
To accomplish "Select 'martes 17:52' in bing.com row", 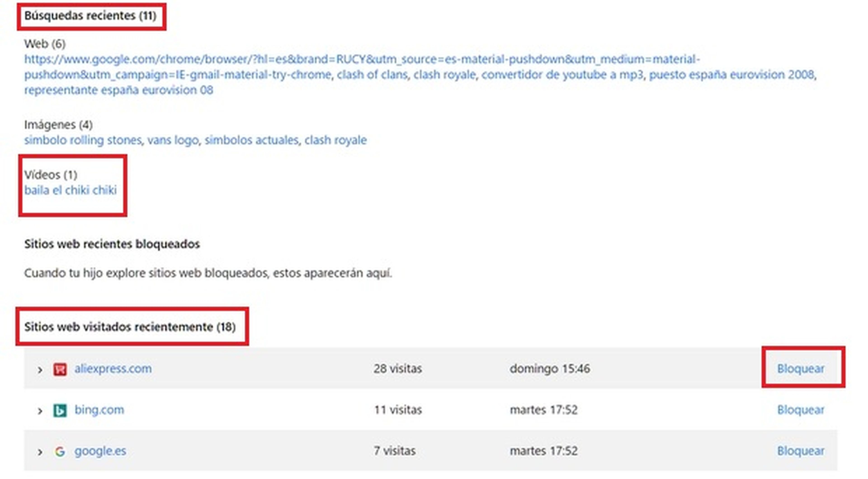I will point(544,410).
